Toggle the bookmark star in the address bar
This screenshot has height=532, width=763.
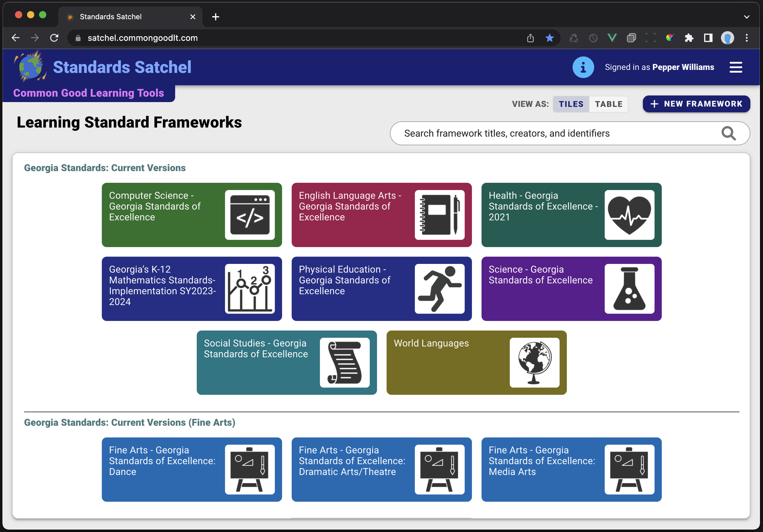550,38
